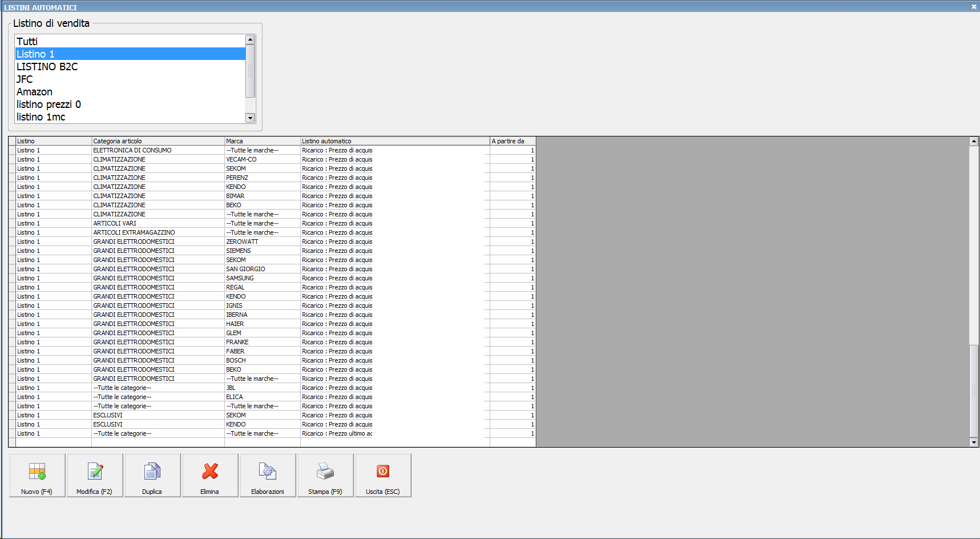Sort by Marca column header
Screen dimensions: 980x539
(x=263, y=141)
